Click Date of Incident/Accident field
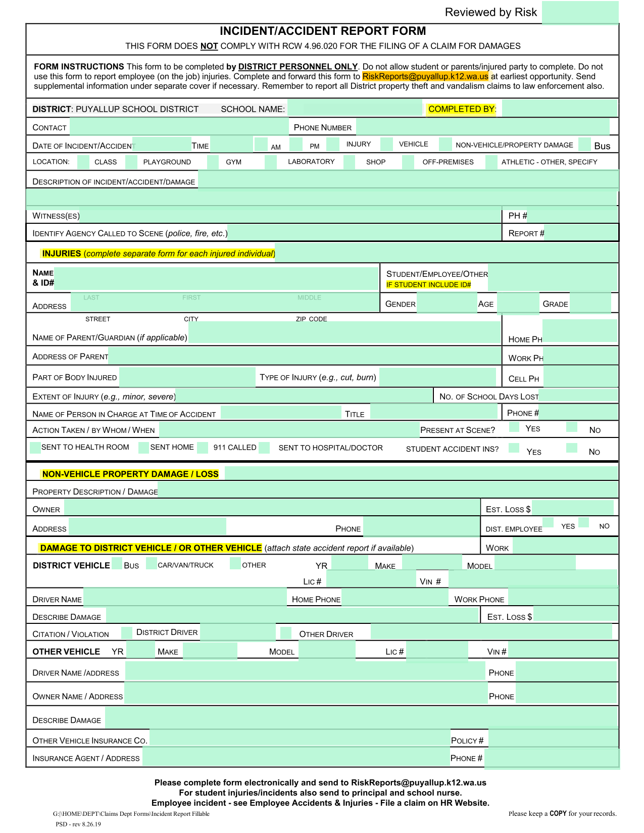This screenshot has height=833, width=644. tap(162, 144)
